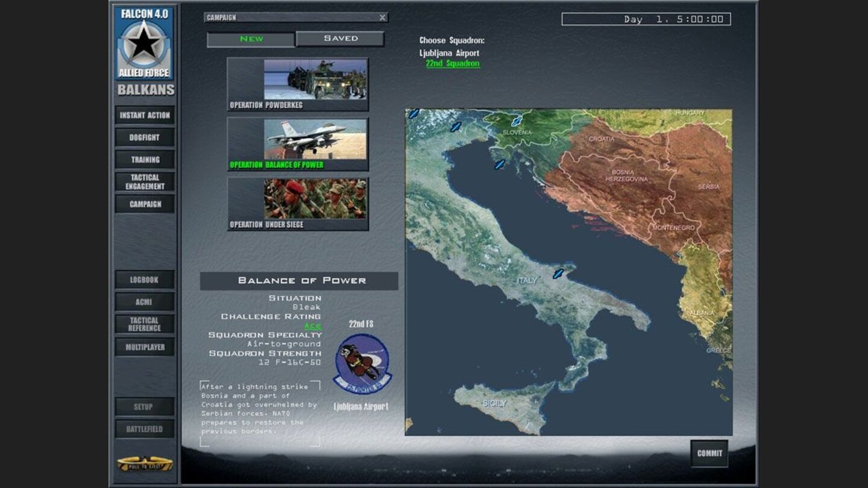Click the Day 1 clock display
This screenshot has height=488, width=868.
(x=646, y=19)
